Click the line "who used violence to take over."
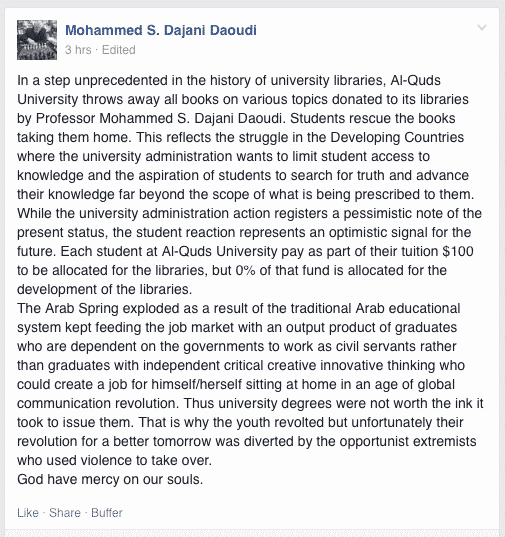The height and width of the screenshot is (537, 505). point(114,460)
